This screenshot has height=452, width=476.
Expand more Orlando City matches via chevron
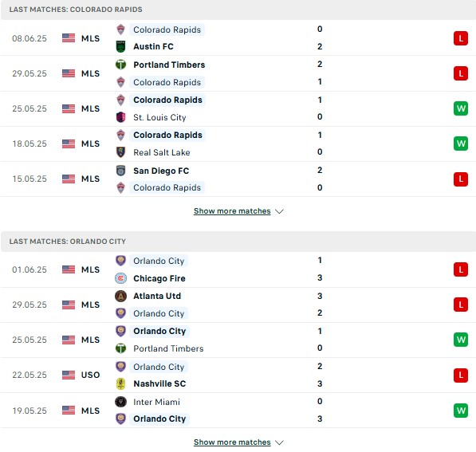click(x=279, y=442)
